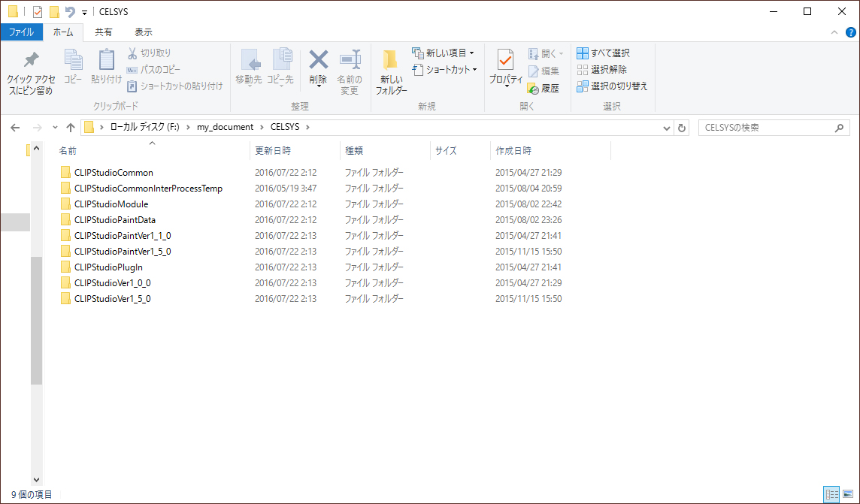The height and width of the screenshot is (504, 860).
Task: Sort by 作成日時 (Date created) column header
Action: click(x=513, y=151)
